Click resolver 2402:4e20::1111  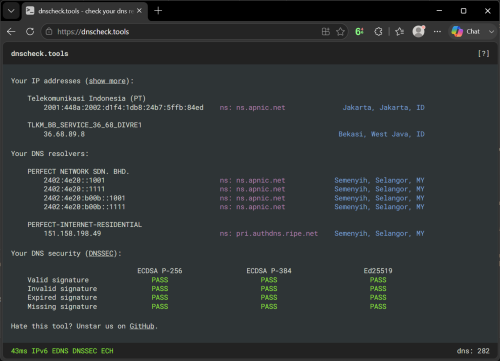(x=74, y=189)
